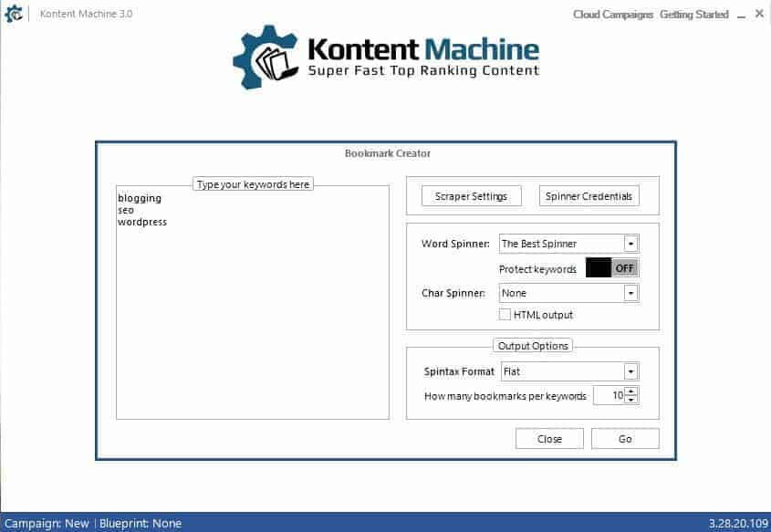This screenshot has height=532, width=771.
Task: Click the 'Spintax Format' label
Action: (x=459, y=371)
